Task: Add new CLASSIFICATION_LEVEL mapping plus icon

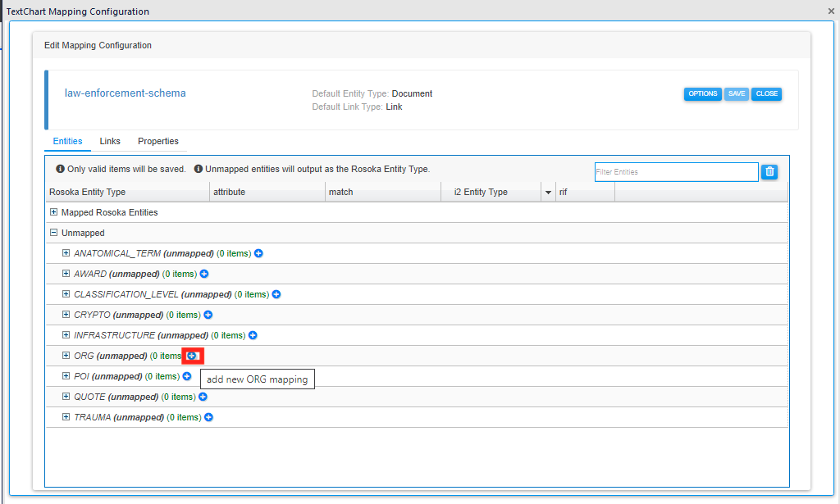Action: click(x=276, y=294)
